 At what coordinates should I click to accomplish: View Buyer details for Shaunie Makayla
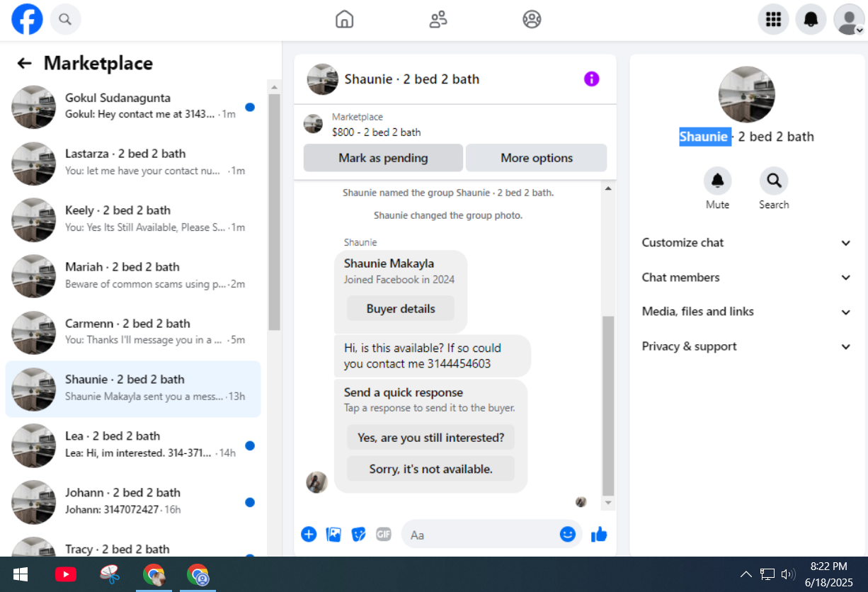click(401, 309)
